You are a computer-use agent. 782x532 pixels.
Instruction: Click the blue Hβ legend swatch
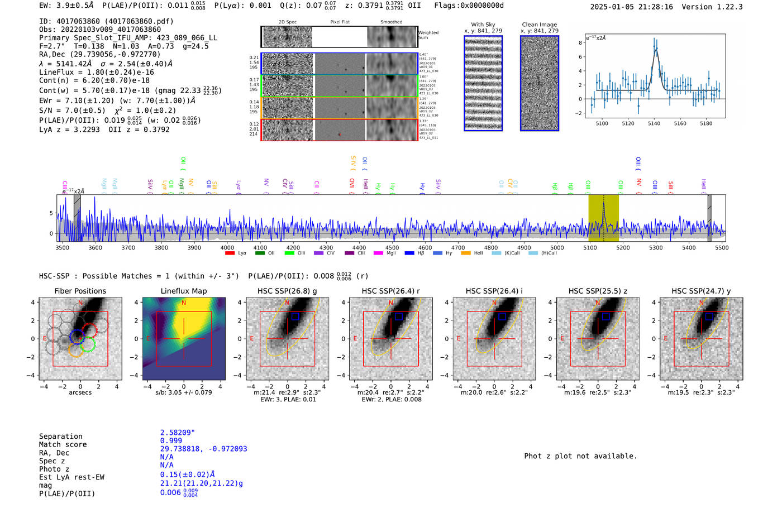[x=409, y=253]
